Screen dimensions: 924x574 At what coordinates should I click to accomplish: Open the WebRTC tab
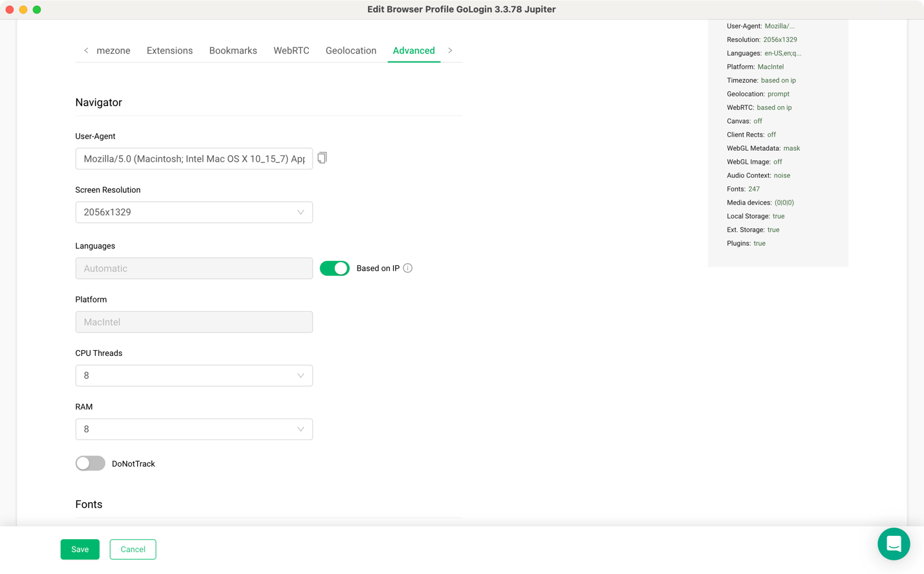291,50
